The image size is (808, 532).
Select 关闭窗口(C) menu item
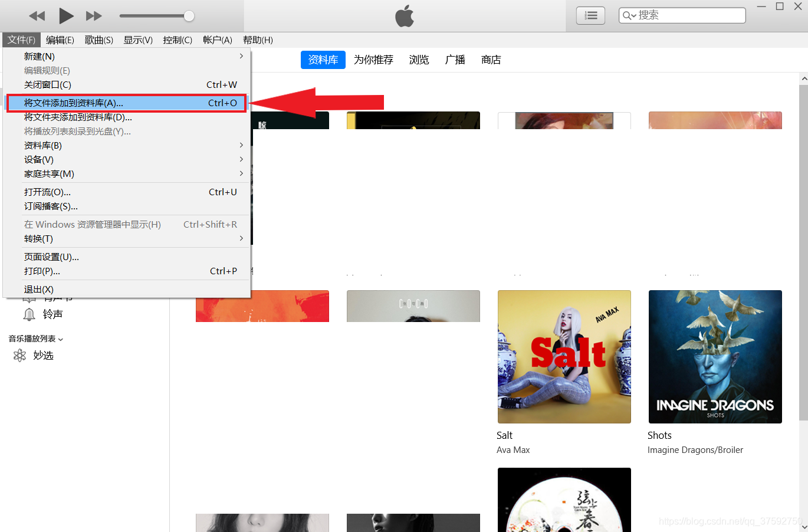tap(127, 84)
